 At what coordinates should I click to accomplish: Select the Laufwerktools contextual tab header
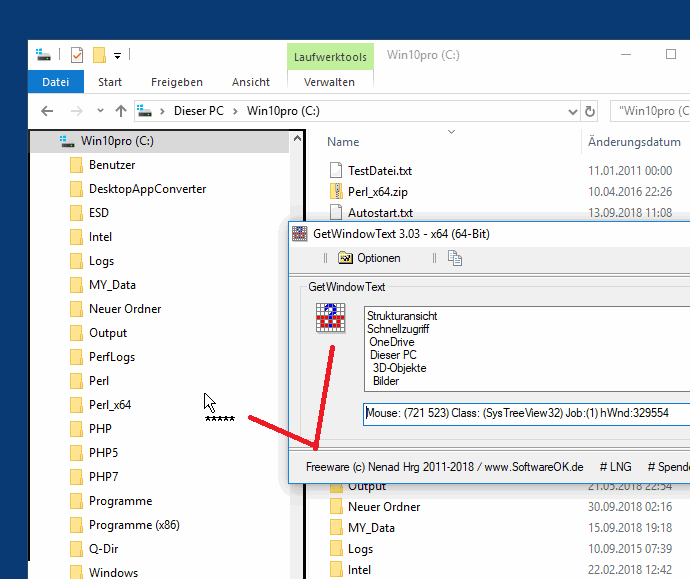(x=330, y=57)
